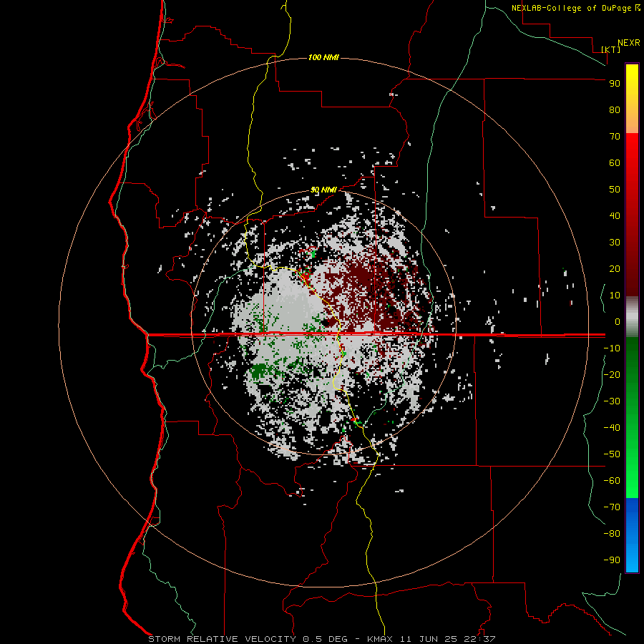
Task: Click the 20 scale value
Action: coord(615,268)
